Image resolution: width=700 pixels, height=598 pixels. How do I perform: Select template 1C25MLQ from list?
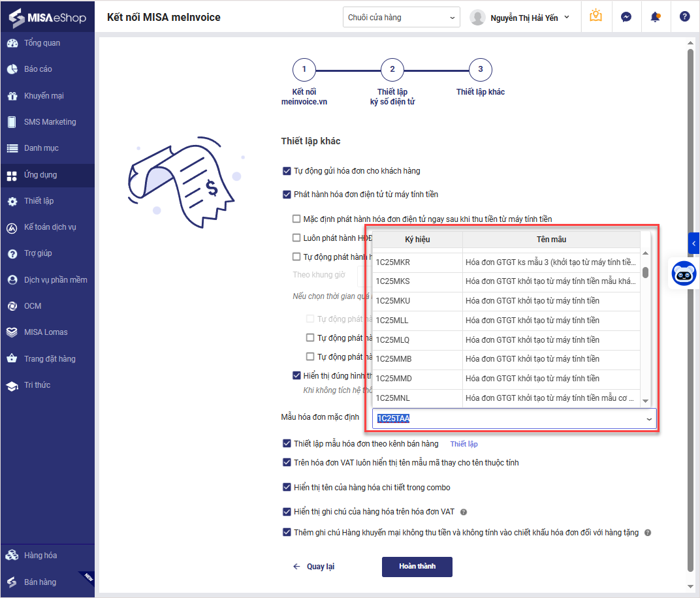pos(506,340)
